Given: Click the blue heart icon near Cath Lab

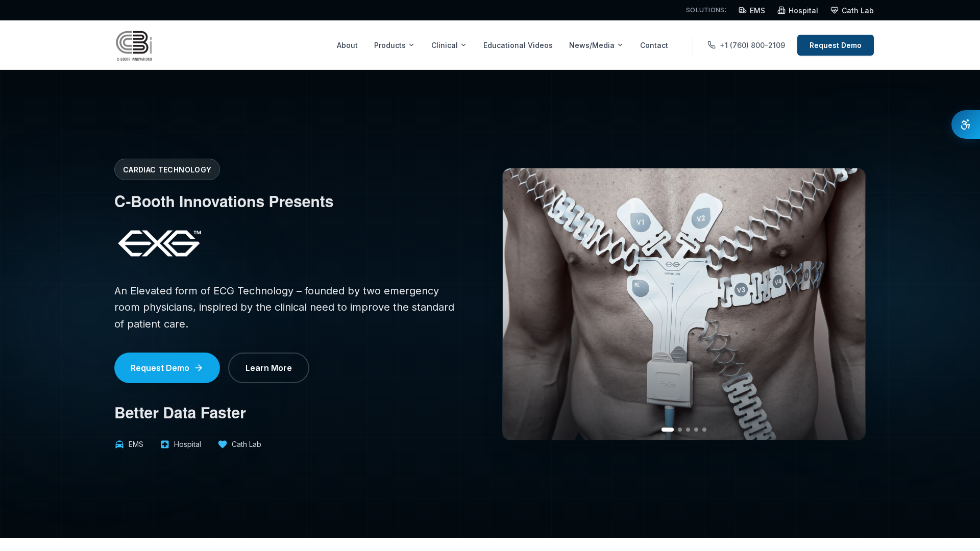Looking at the screenshot, I should tap(223, 444).
